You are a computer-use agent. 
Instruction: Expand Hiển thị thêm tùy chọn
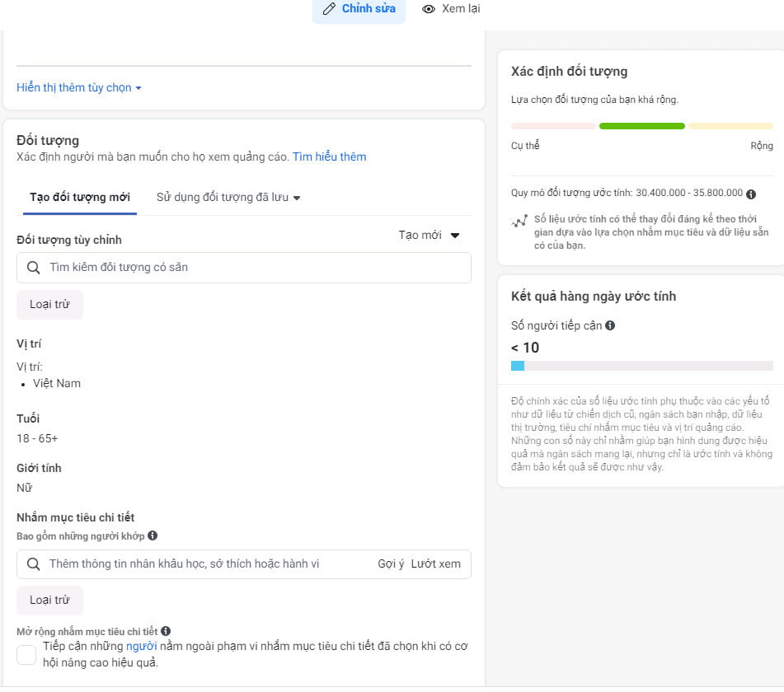(x=79, y=87)
